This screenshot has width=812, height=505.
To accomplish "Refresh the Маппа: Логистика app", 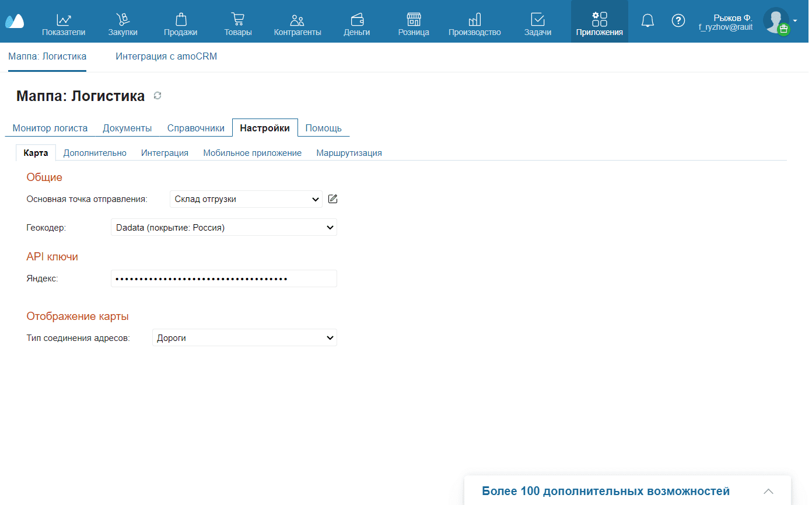I will 157,96.
